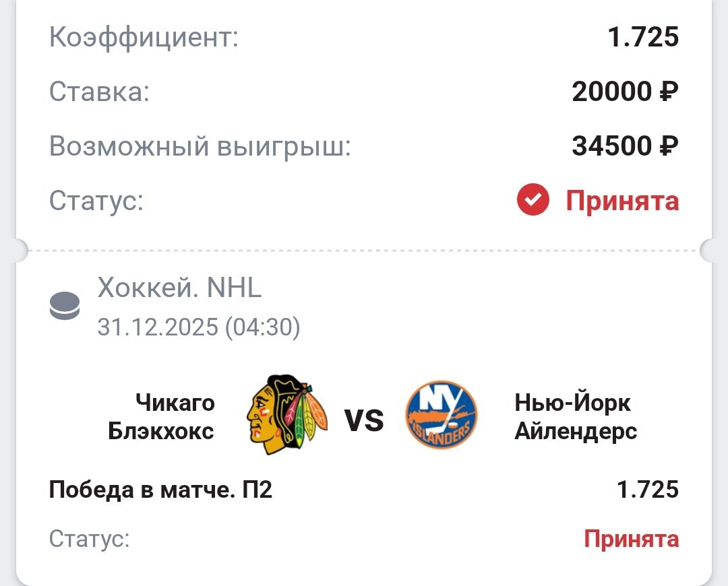This screenshot has width=728, height=586.
Task: Select the Хоккей. NHL league title
Action: [179, 288]
